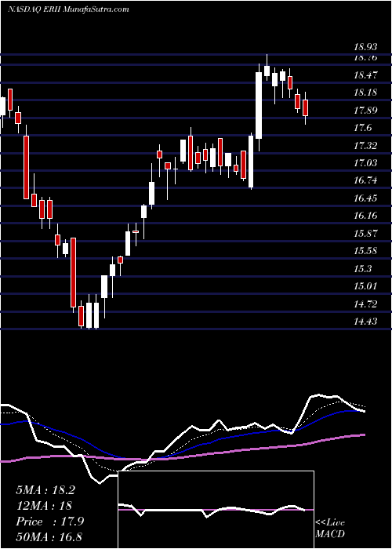The width and height of the screenshot is (392, 549).
Task: Select the 16.45 price axis label
Action: [x=365, y=198]
